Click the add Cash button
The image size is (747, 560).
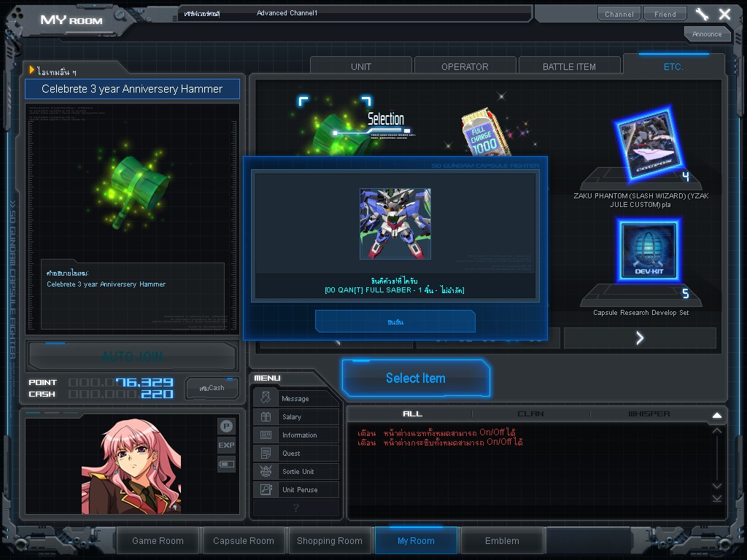click(x=212, y=388)
